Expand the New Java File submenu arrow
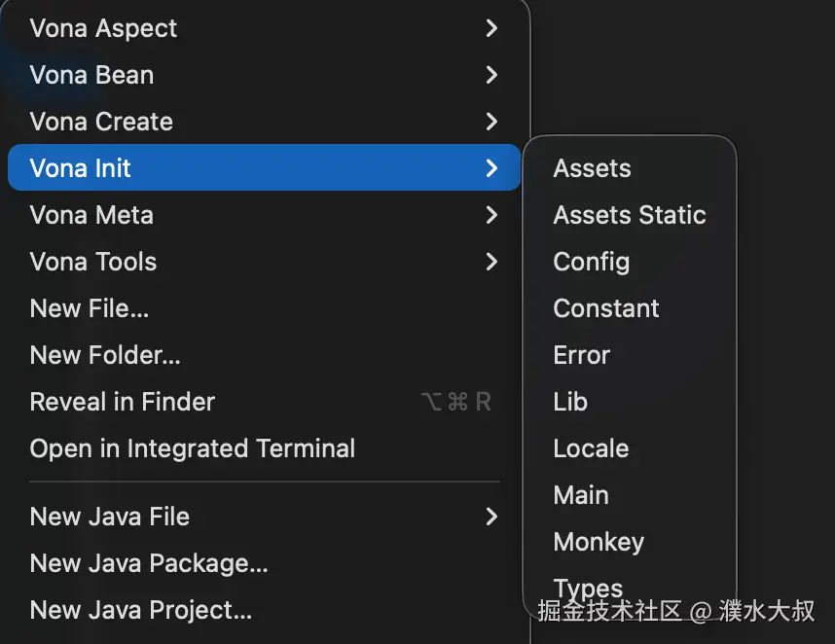The image size is (835, 644). [491, 517]
